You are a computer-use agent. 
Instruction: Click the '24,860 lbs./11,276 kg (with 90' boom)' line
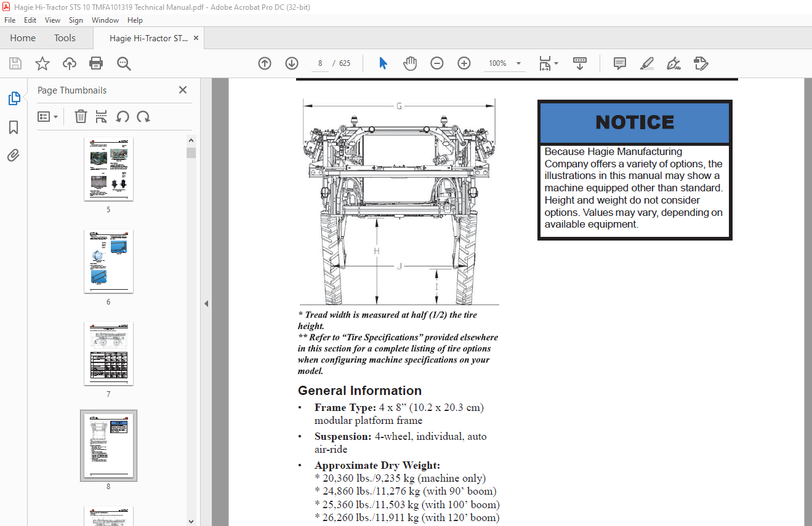405,491
